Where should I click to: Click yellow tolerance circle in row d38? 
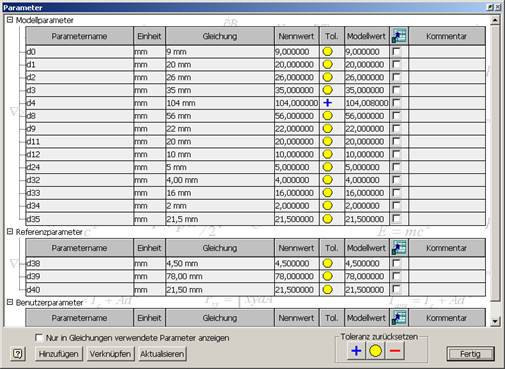click(328, 263)
